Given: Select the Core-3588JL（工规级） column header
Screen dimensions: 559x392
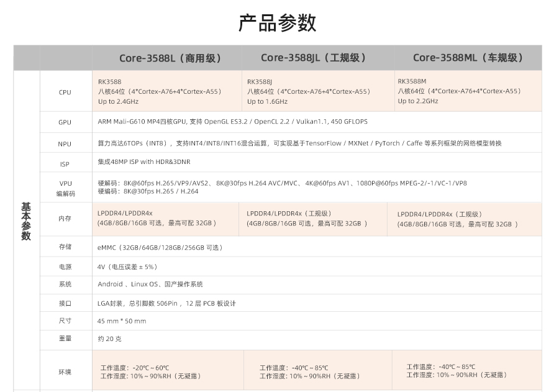Looking at the screenshot, I should click(x=314, y=58).
